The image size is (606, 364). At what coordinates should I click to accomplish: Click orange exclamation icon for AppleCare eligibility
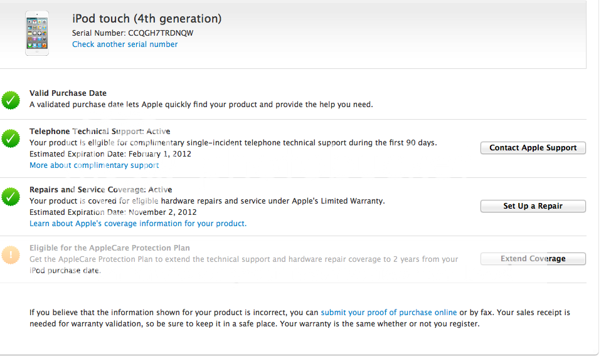(x=11, y=255)
